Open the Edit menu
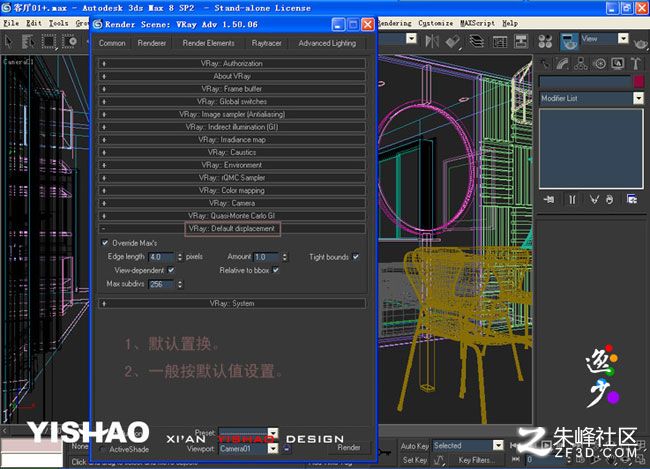Image resolution: width=650 pixels, height=469 pixels. tap(34, 23)
